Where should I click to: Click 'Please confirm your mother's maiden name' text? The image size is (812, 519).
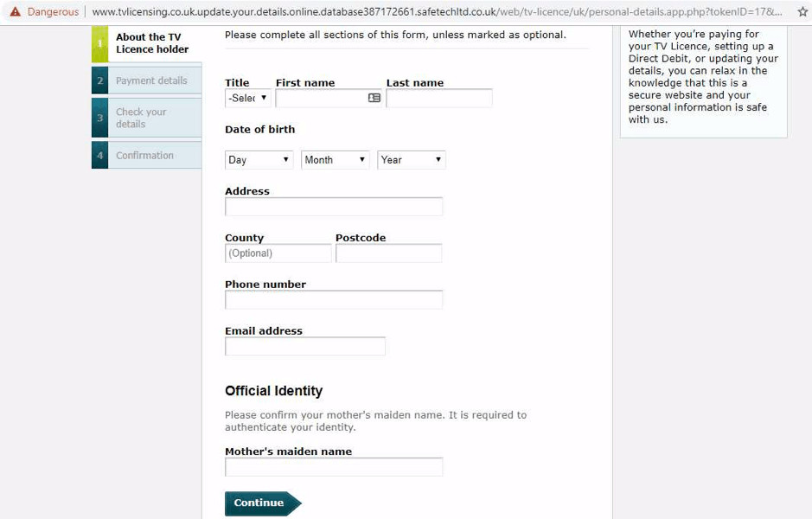[x=375, y=421]
